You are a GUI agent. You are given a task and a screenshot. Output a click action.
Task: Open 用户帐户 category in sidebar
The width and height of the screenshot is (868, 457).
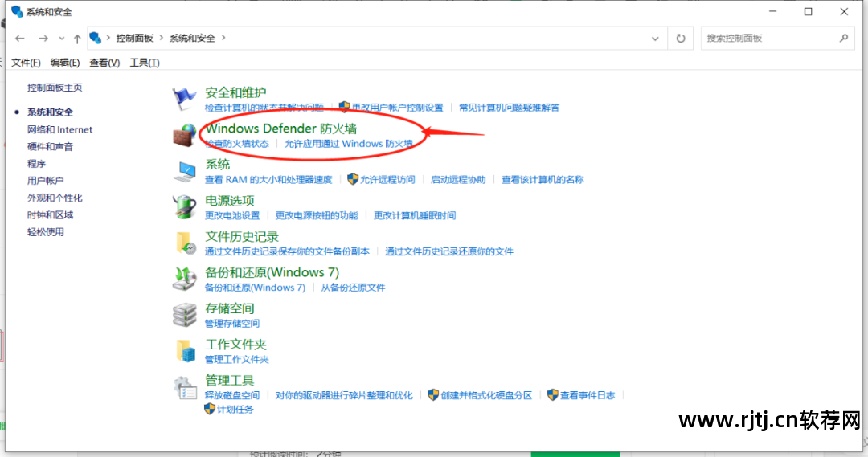click(45, 181)
